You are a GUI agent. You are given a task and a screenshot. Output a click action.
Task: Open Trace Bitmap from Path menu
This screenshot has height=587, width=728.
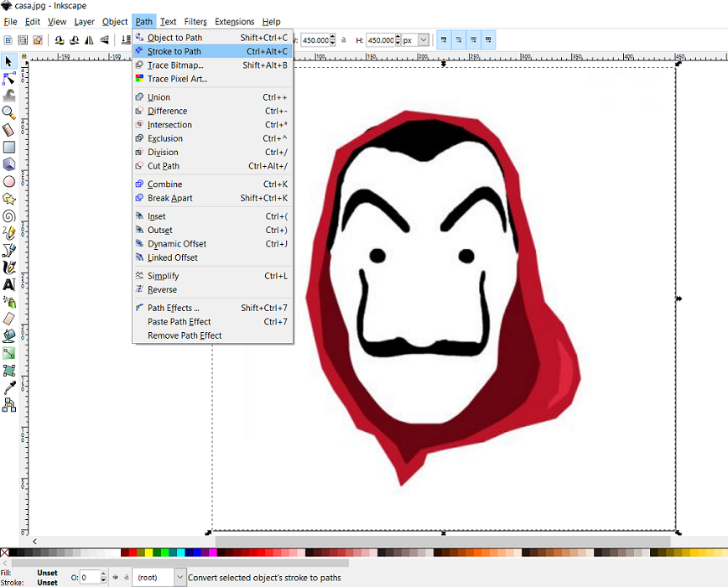(x=213, y=65)
